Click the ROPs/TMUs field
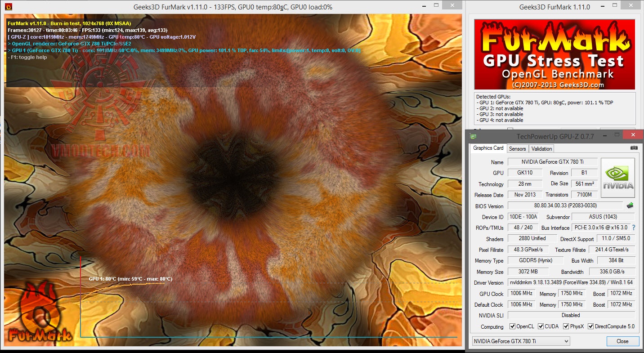Viewport: 644px width, 353px height. (523, 228)
